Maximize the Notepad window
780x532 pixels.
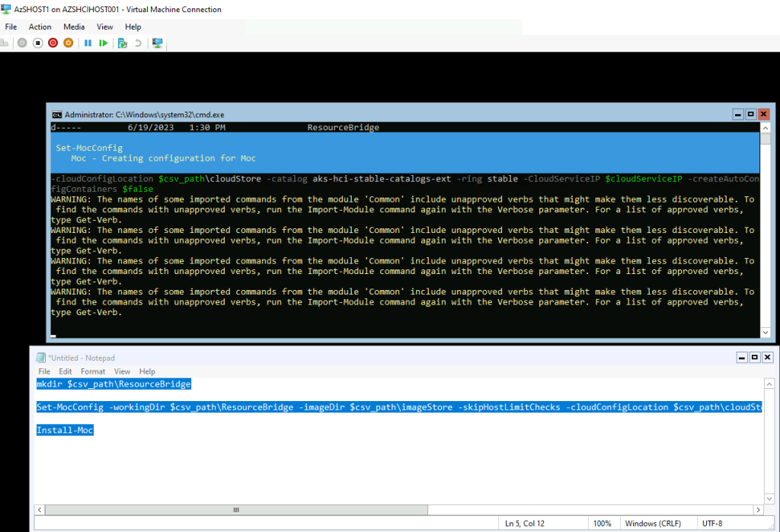tap(755, 358)
